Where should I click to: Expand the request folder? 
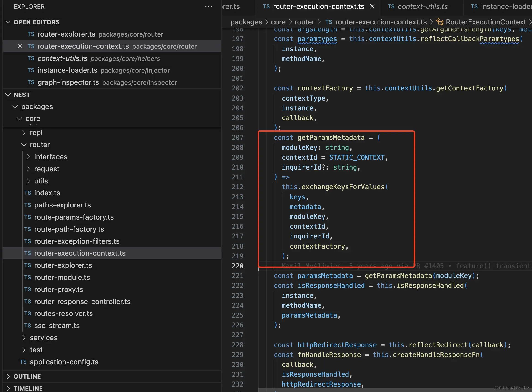coord(28,169)
